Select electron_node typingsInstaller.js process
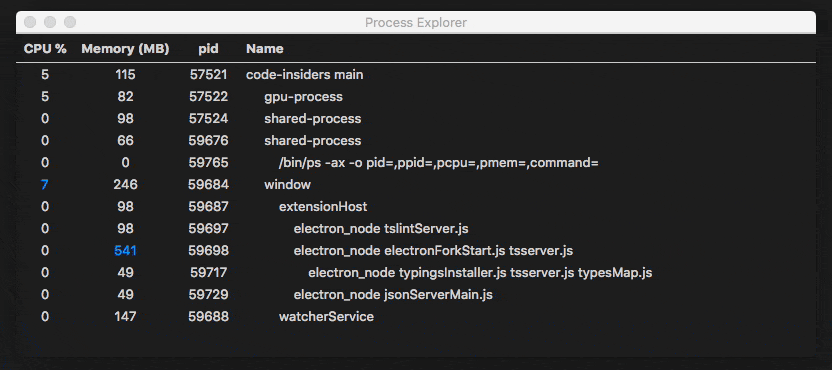This screenshot has width=832, height=370. coord(416,273)
